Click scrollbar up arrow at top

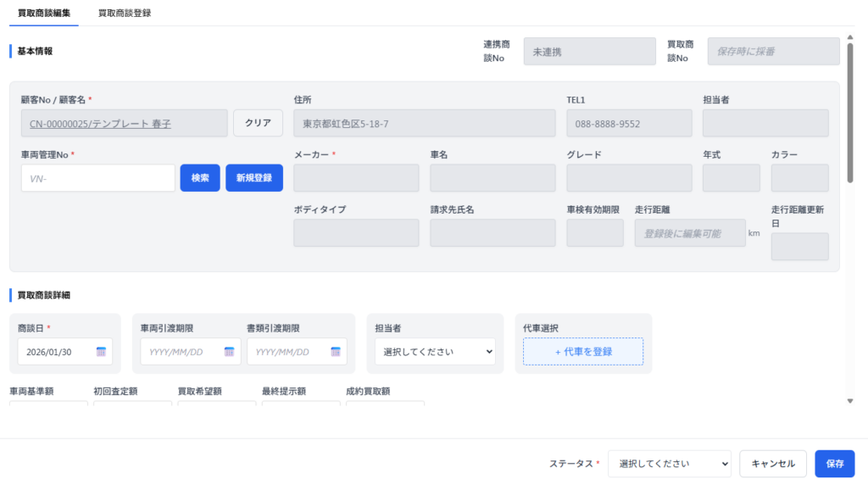pyautogui.click(x=849, y=38)
